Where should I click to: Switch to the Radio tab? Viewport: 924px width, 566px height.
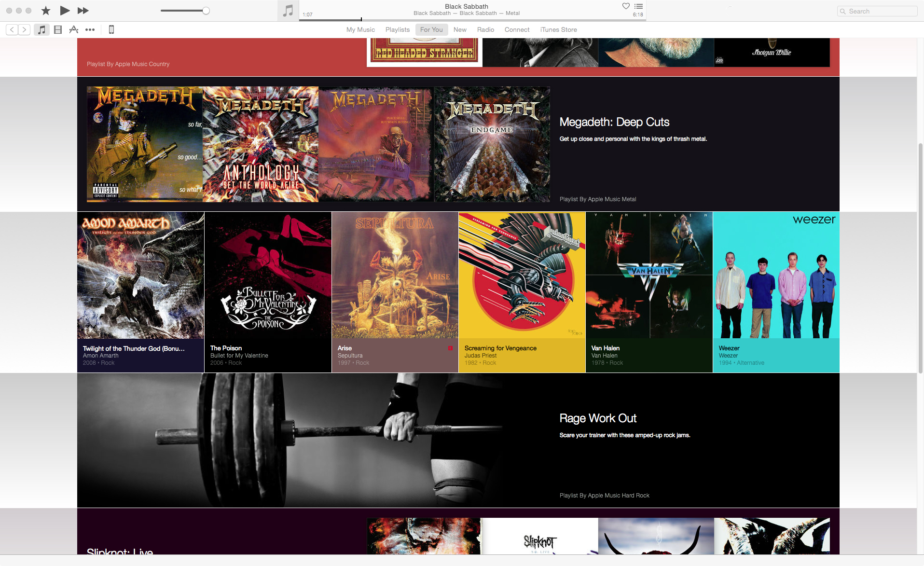pos(485,30)
